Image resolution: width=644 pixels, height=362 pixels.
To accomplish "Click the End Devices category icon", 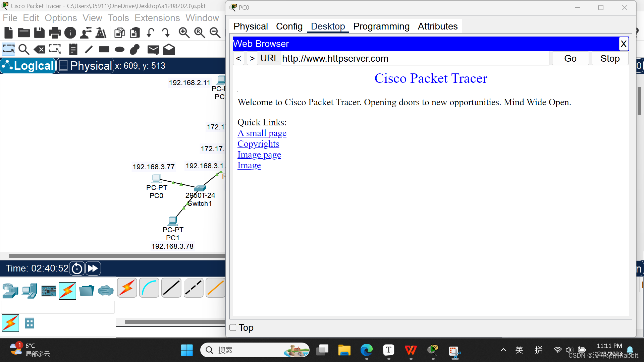I will pyautogui.click(x=30, y=291).
